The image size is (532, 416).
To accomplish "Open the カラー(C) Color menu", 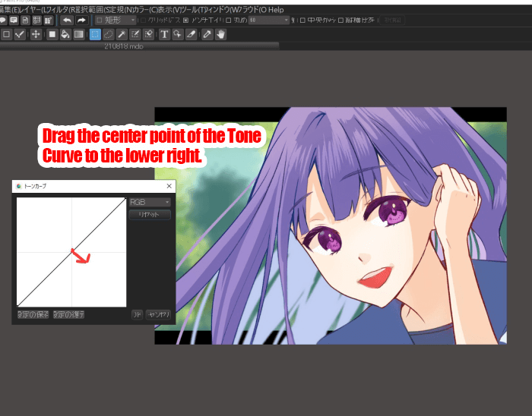I will point(145,9).
